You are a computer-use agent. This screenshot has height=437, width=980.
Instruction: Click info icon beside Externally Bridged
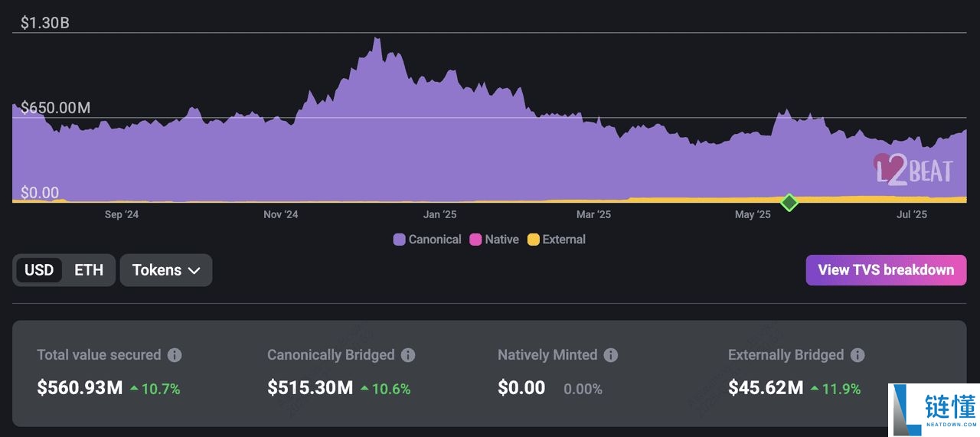click(x=857, y=355)
